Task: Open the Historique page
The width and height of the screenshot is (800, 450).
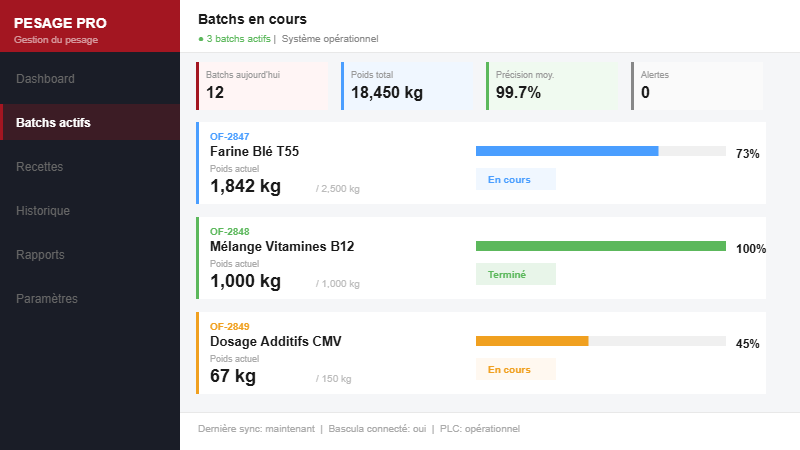Action: (x=43, y=211)
